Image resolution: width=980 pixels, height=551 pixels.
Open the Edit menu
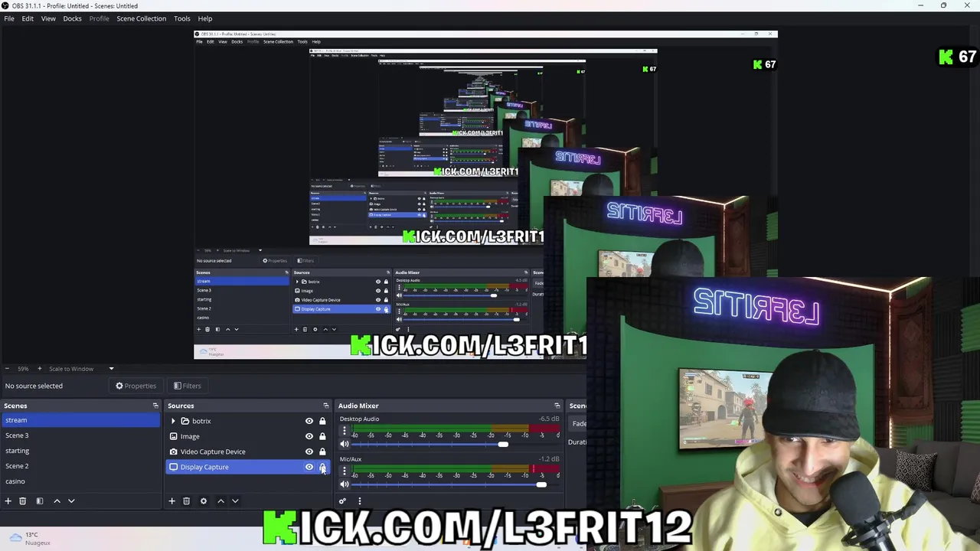(28, 18)
